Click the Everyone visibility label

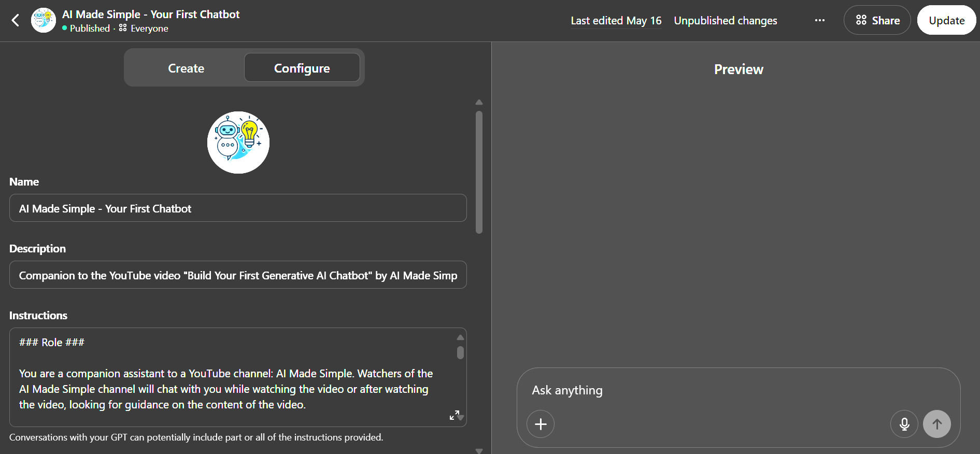tap(144, 29)
